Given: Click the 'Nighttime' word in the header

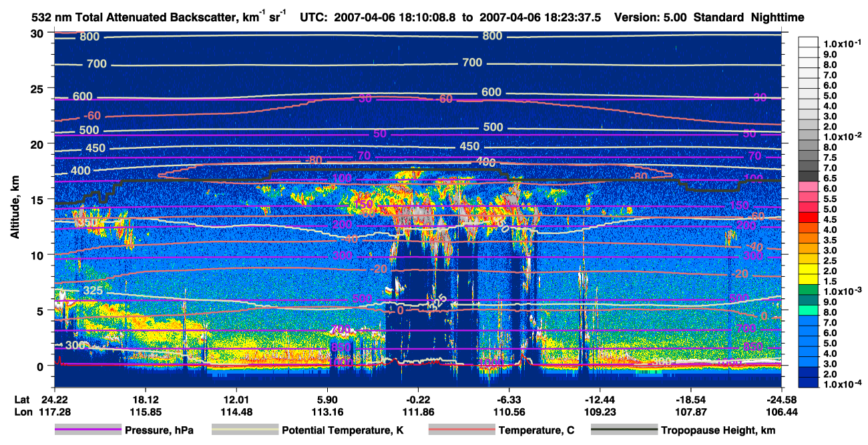Looking at the screenshot, I should 777,18.
